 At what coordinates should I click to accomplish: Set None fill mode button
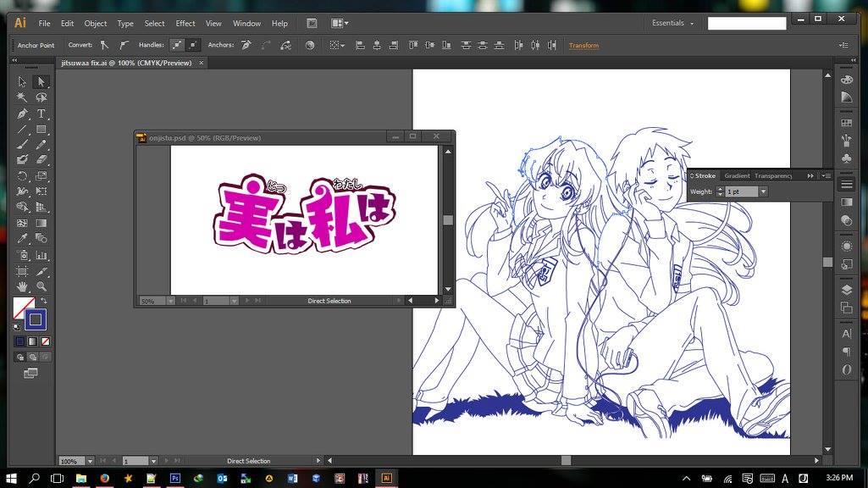pyautogui.click(x=46, y=341)
